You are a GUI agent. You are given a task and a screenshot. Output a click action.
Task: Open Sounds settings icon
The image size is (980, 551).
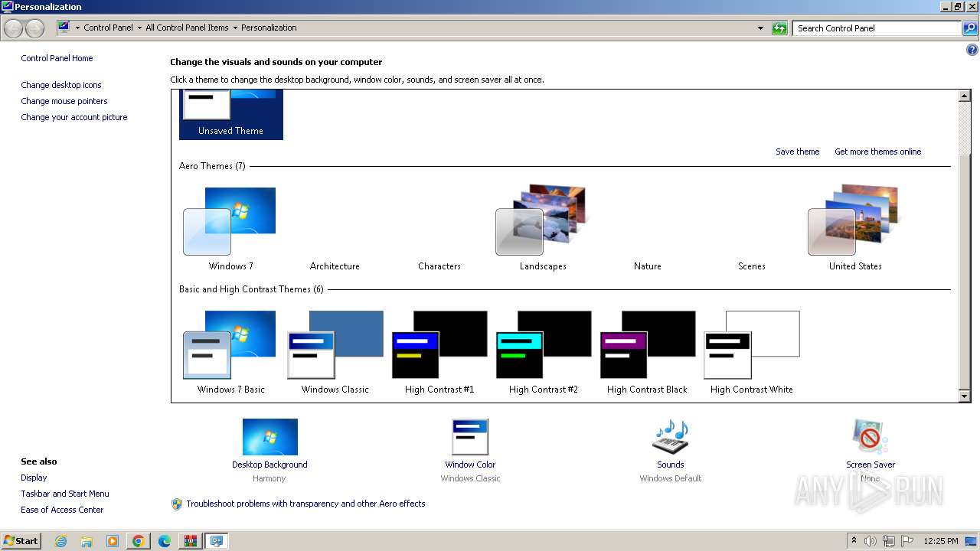coord(671,437)
